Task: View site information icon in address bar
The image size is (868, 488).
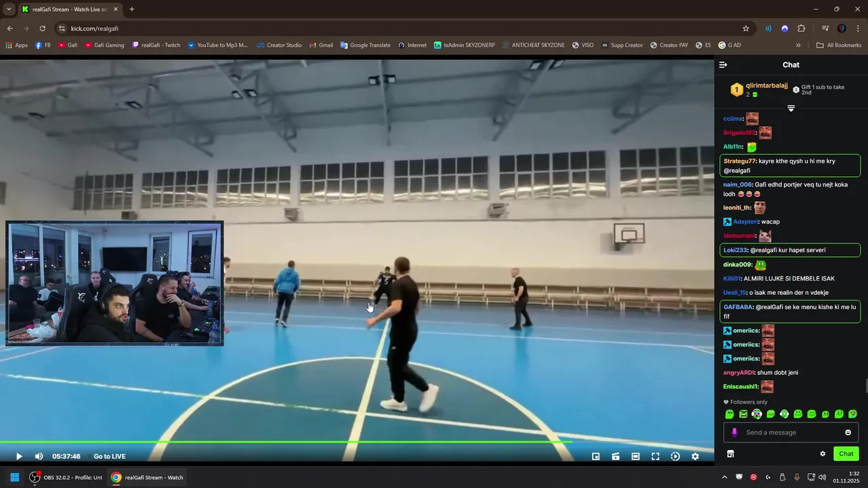Action: [x=62, y=28]
